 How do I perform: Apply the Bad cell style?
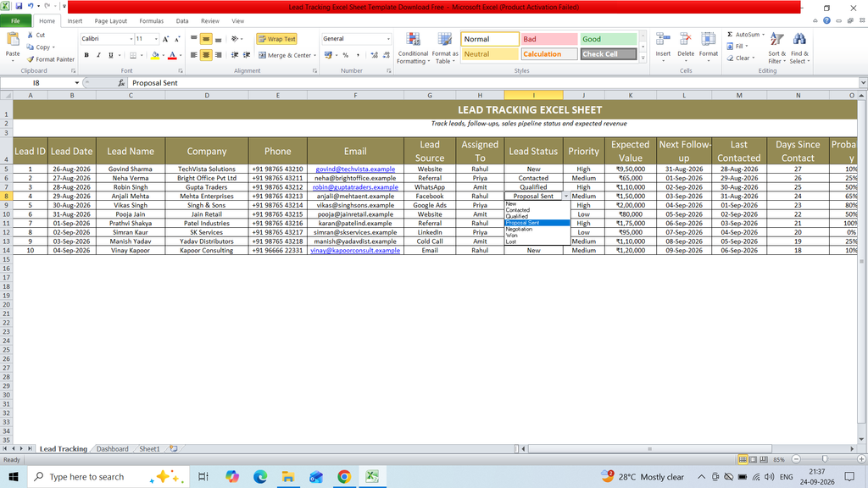pyautogui.click(x=549, y=39)
